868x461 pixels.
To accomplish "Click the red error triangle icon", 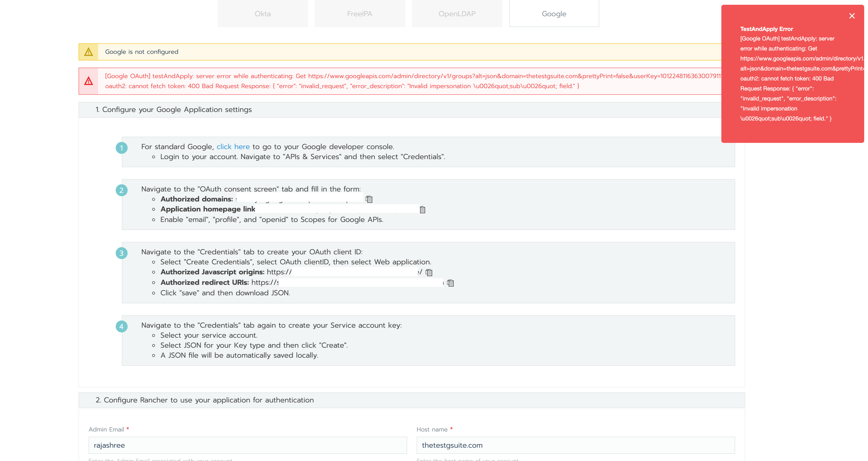I will click(89, 81).
